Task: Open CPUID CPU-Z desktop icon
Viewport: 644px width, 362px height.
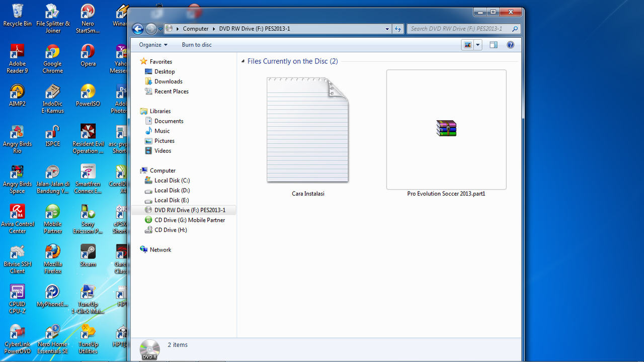Action: coord(17,300)
